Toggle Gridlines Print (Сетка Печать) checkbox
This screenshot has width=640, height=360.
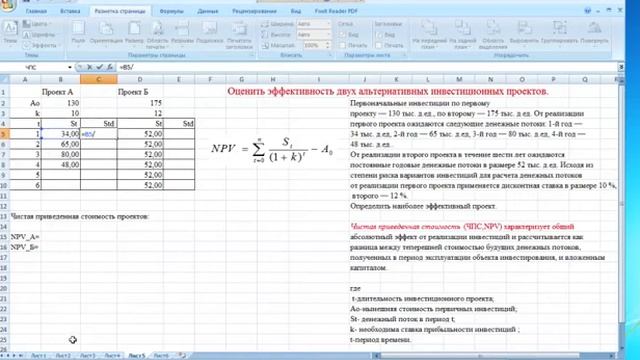tap(342, 45)
